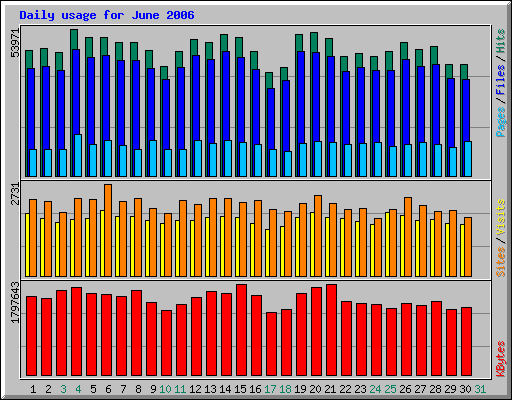Click the chart title 'Daily usage for June 2006'
This screenshot has height=400, width=512.
107,15
